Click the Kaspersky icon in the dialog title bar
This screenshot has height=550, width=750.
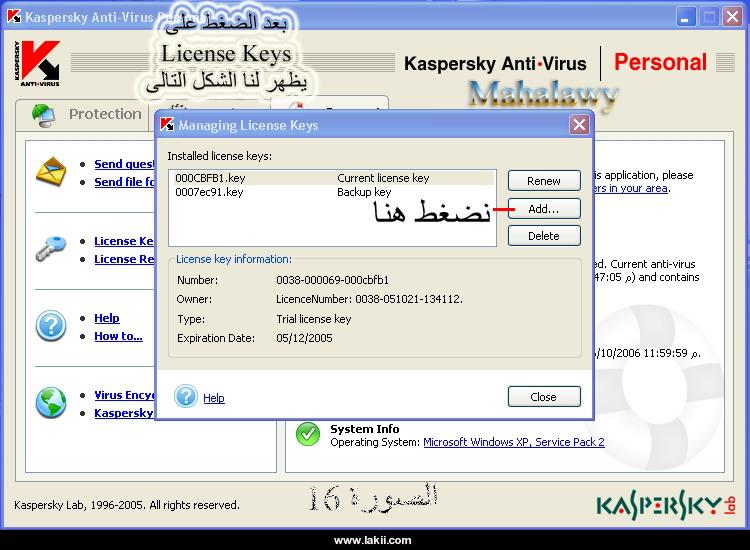(x=167, y=124)
